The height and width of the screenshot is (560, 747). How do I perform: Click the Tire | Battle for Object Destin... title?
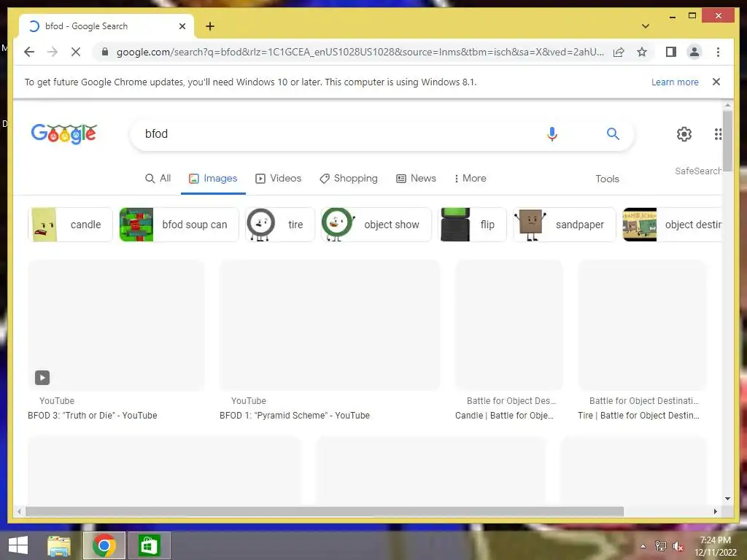click(x=639, y=415)
